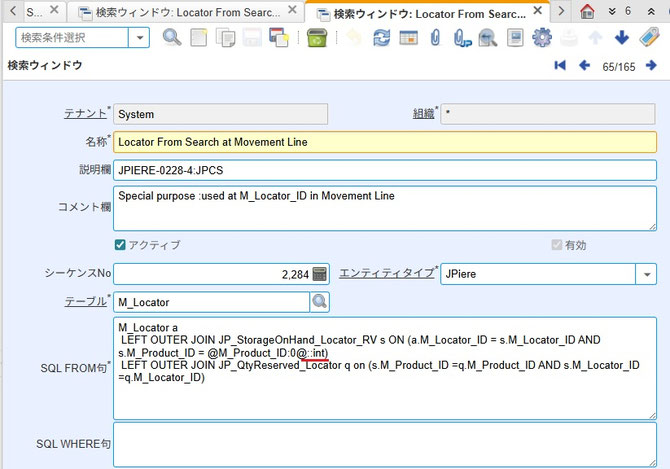Click the 名称 field with Locator From Search

point(385,142)
